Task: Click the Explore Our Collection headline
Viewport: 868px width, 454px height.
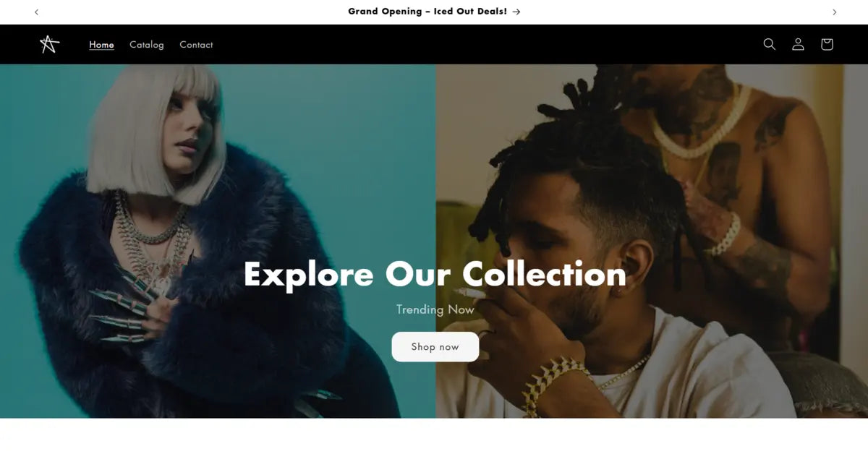Action: point(435,274)
